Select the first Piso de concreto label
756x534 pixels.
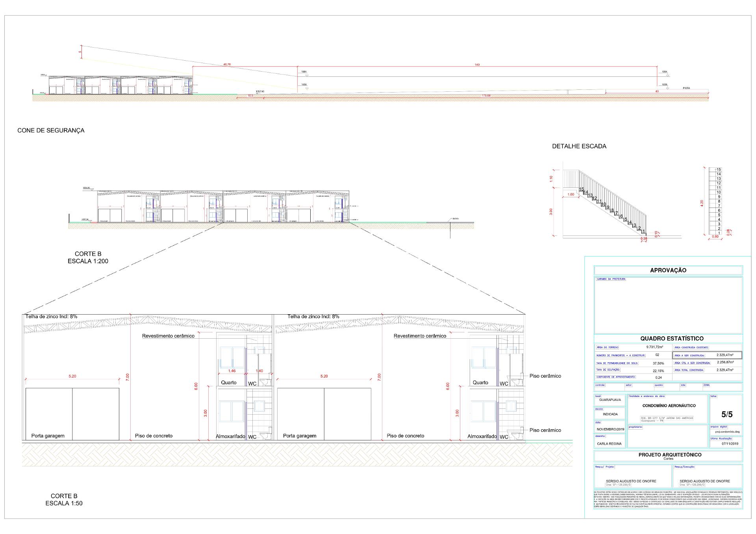coord(154,436)
